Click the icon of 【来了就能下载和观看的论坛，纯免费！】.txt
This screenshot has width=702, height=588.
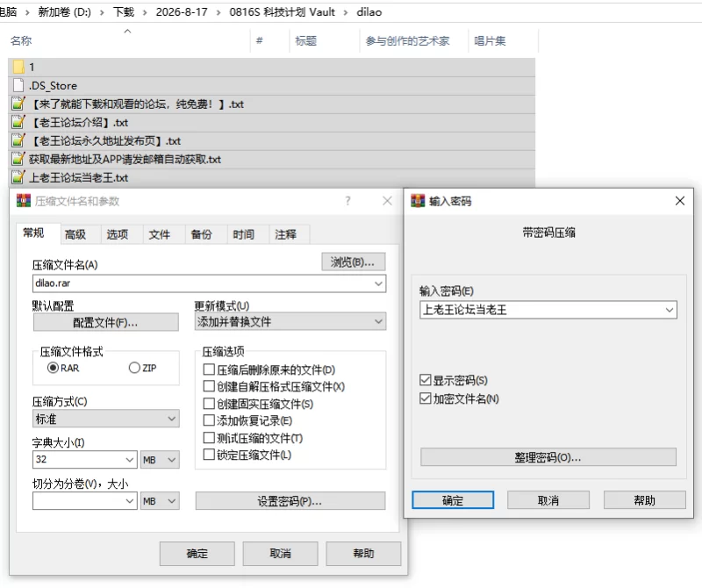[18, 104]
